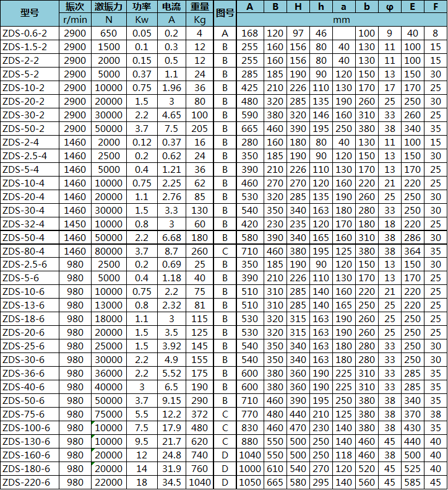
Task: Click force value 13000 in ZDS-13-6 row
Action: [109, 305]
